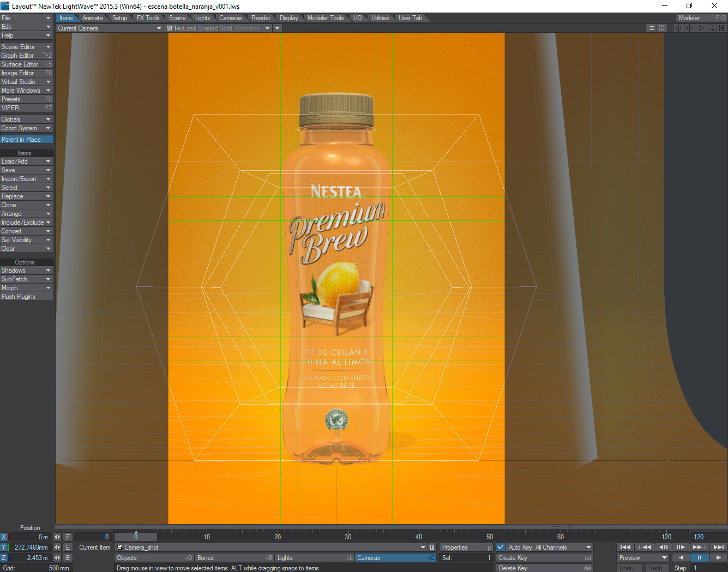This screenshot has height=572, width=728.
Task: Expand the Load/Add menu
Action: click(x=27, y=161)
